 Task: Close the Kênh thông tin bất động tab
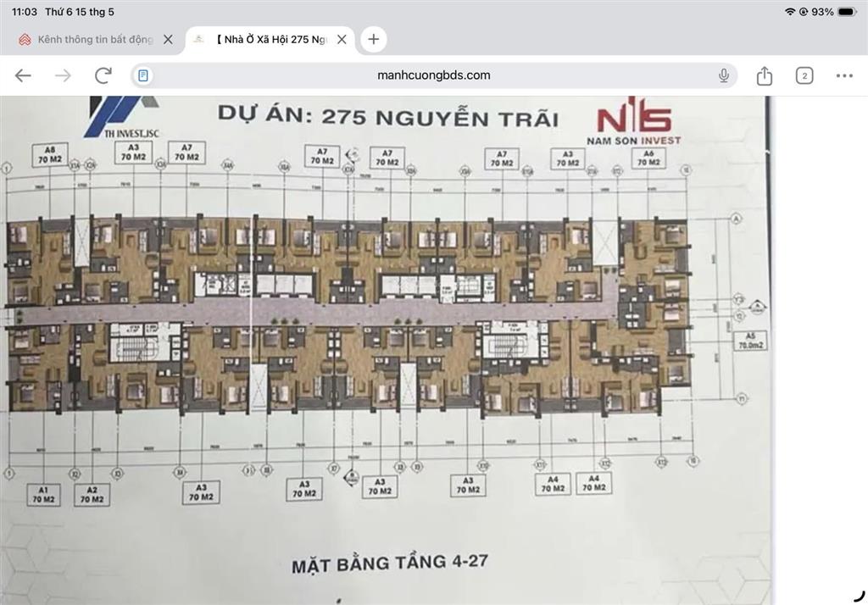[x=169, y=39]
